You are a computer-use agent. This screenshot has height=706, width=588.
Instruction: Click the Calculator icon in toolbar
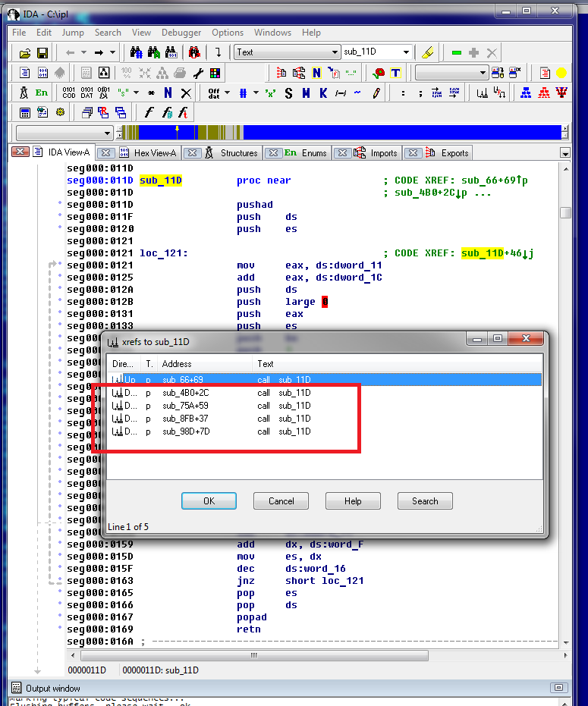click(x=24, y=112)
